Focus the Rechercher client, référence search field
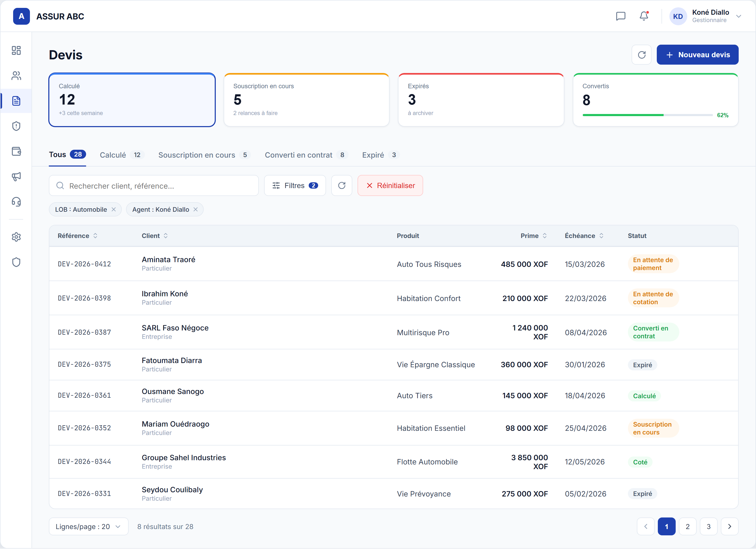The image size is (756, 549). click(154, 185)
